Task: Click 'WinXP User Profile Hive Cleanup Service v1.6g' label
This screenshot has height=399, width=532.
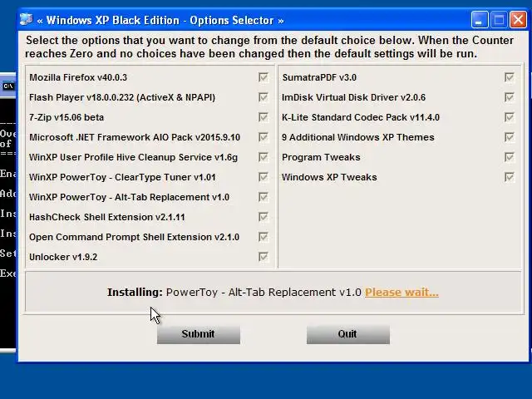Action: tap(133, 157)
